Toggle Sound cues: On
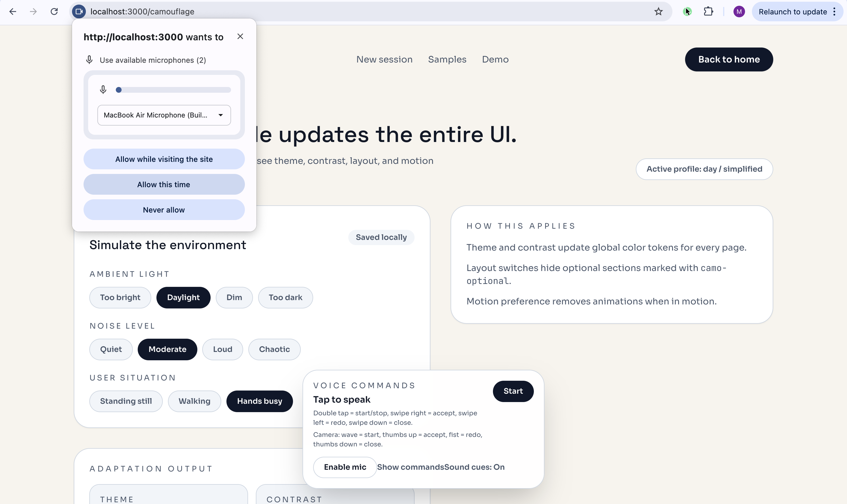Viewport: 847px width, 504px height. click(474, 467)
